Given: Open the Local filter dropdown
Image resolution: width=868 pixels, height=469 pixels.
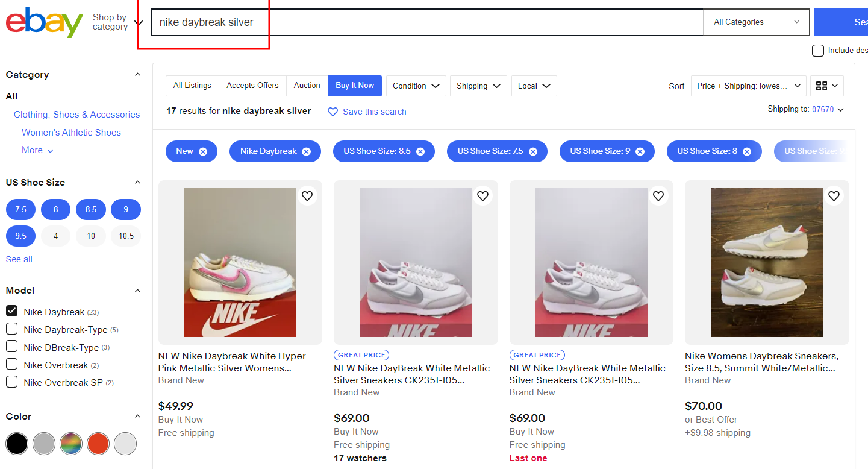Looking at the screenshot, I should click(534, 86).
